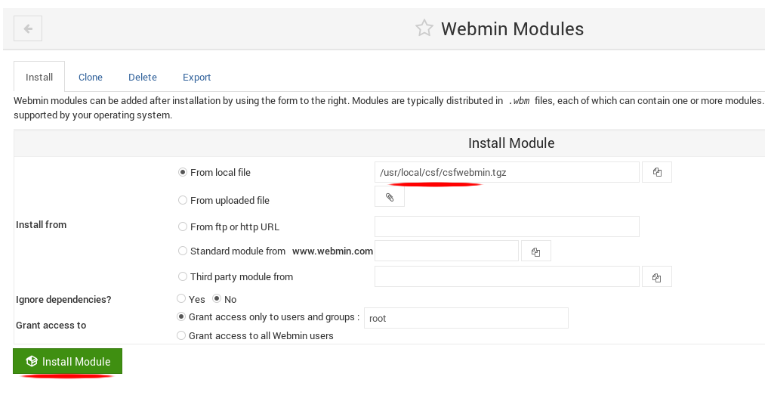Viewport: 782px width, 393px height.
Task: Select the From local file option
Action: [183, 172]
